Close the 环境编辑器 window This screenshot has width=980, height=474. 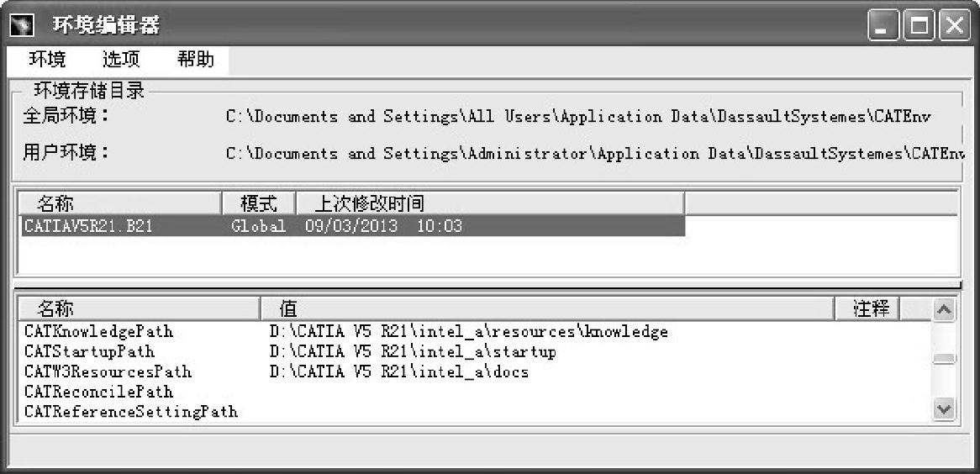tap(955, 26)
